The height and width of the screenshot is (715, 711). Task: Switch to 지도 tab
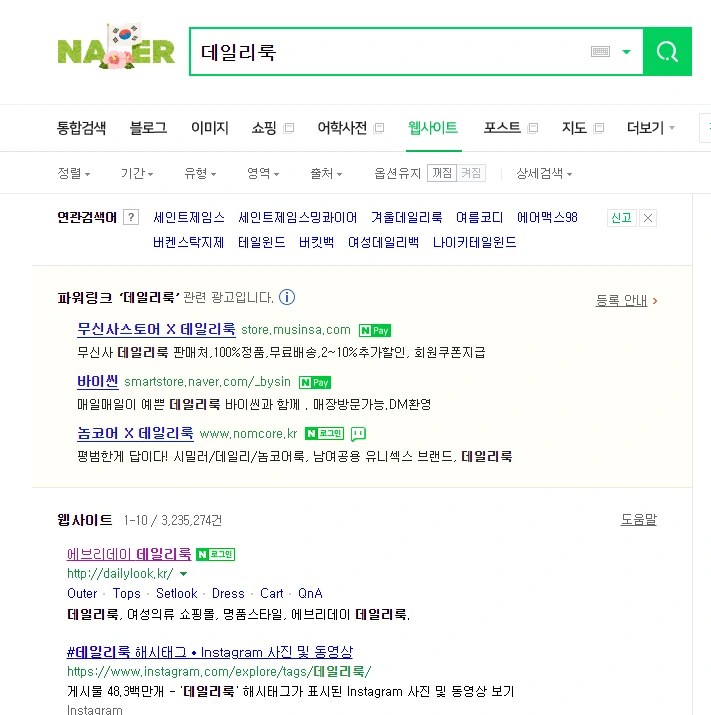pyautogui.click(x=574, y=128)
